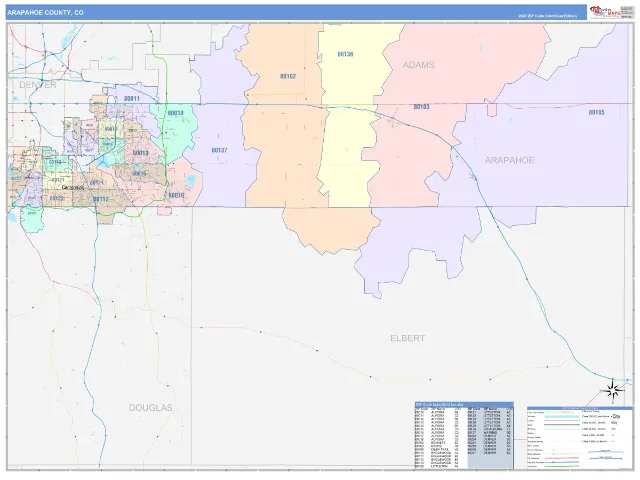
Task: Select the 80103 ZIP code label
Action: (422, 107)
